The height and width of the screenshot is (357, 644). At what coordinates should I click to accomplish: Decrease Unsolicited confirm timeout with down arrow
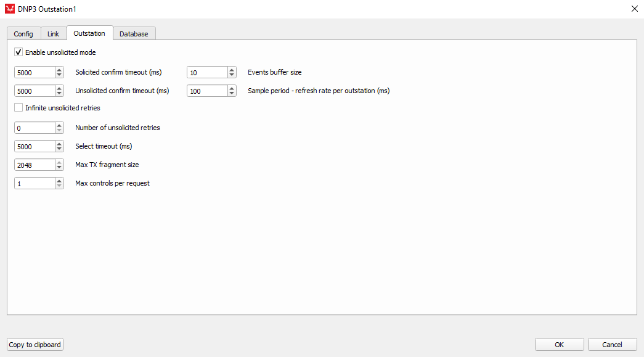coord(59,94)
